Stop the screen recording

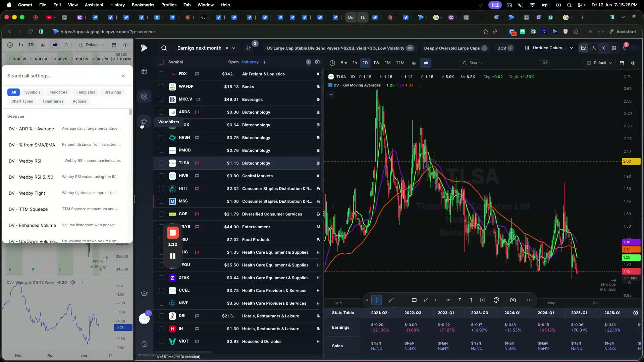[173, 233]
